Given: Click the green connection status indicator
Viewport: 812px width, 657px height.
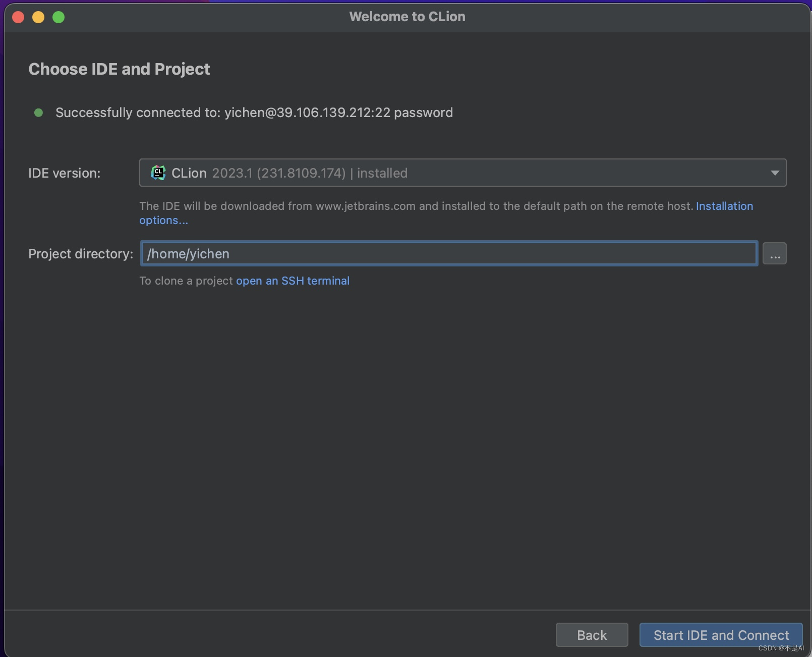Looking at the screenshot, I should pyautogui.click(x=38, y=112).
